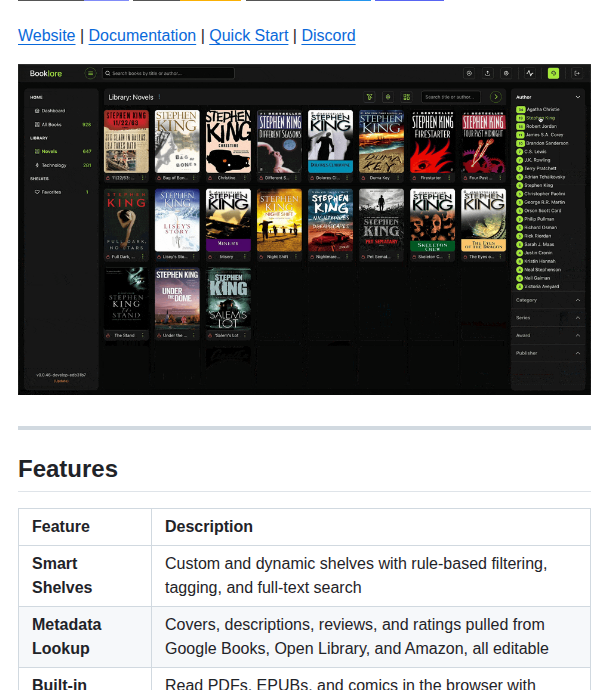Viewport: 591px width, 690px height.
Task: Click the Features heading
Action: (68, 469)
